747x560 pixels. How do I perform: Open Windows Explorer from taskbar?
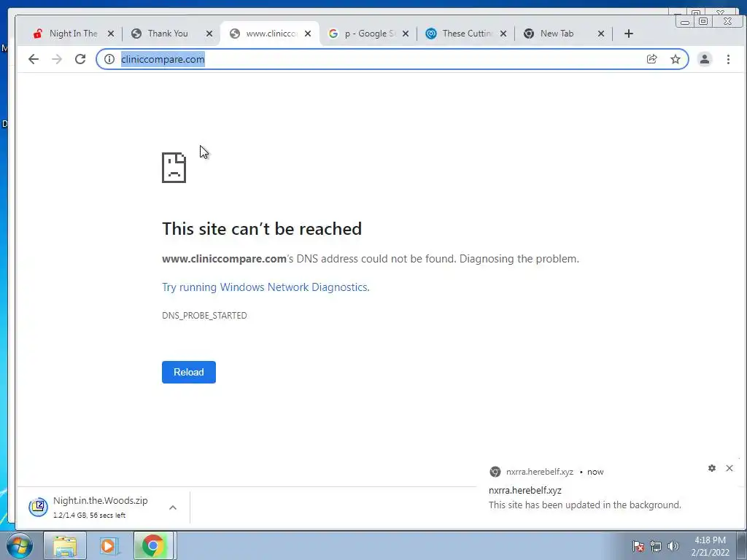point(65,545)
